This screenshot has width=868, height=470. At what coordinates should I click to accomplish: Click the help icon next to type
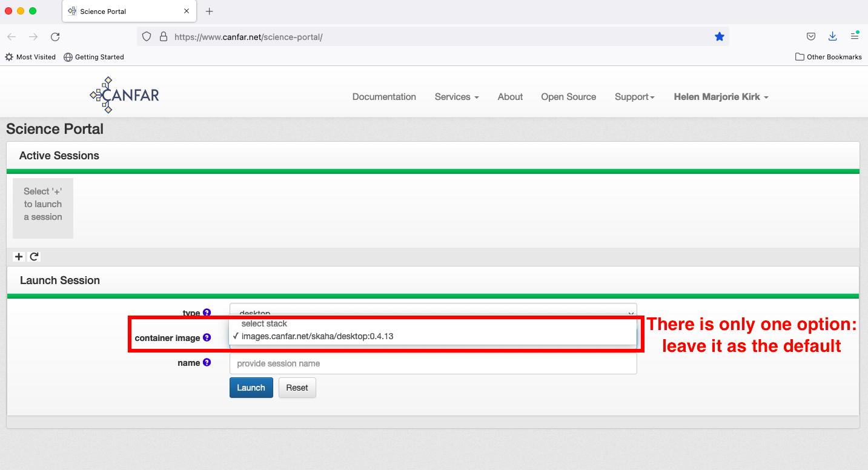click(x=207, y=313)
